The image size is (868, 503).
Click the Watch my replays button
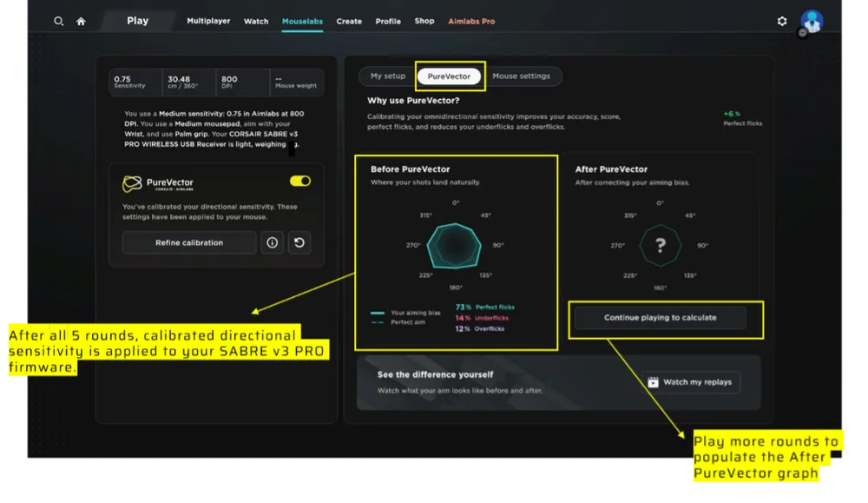point(692,382)
